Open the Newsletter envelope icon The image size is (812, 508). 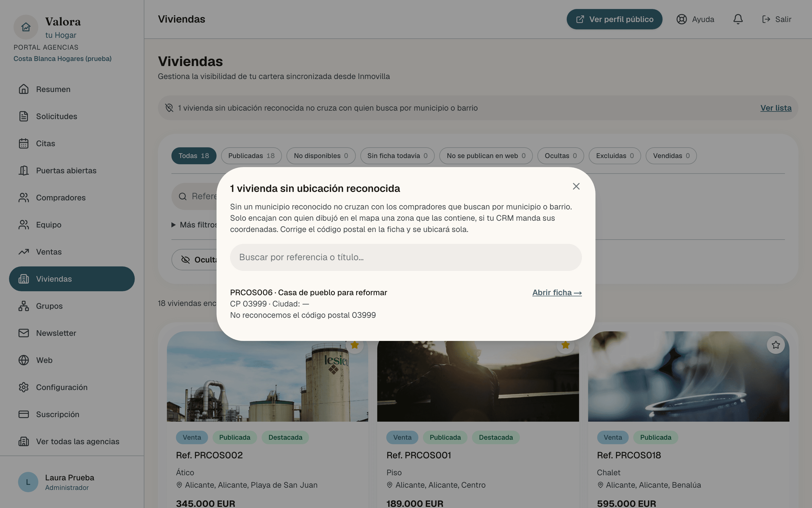coord(23,333)
